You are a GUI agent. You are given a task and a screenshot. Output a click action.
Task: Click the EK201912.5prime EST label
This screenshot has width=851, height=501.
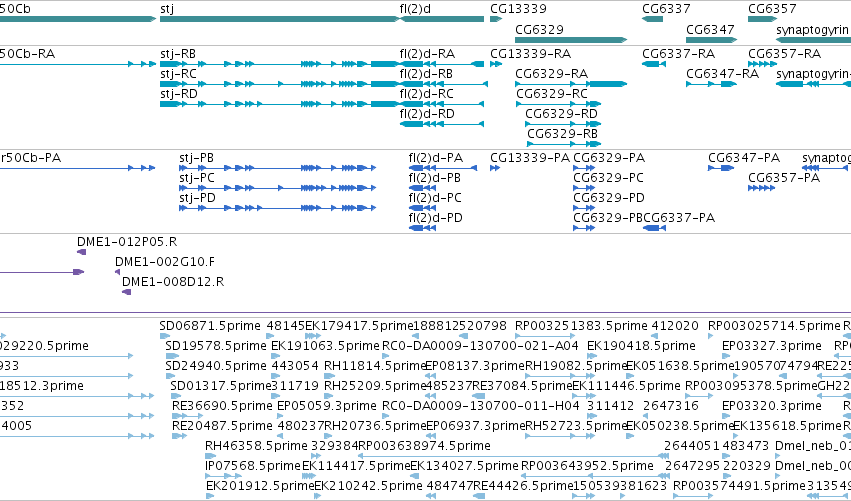pyautogui.click(x=259, y=486)
